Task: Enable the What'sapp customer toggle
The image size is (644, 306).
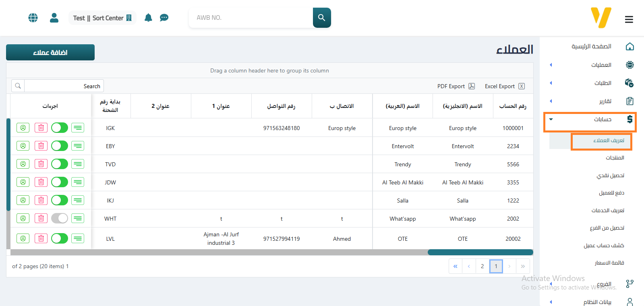Action: click(x=60, y=219)
